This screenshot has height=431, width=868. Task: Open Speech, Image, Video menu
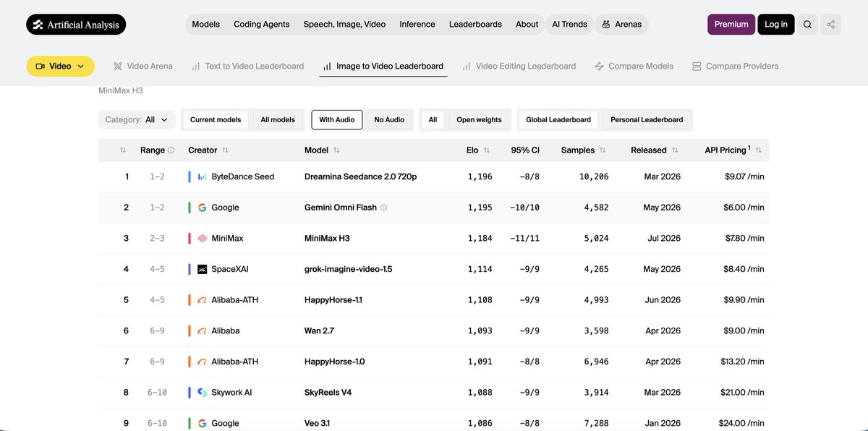pyautogui.click(x=344, y=25)
